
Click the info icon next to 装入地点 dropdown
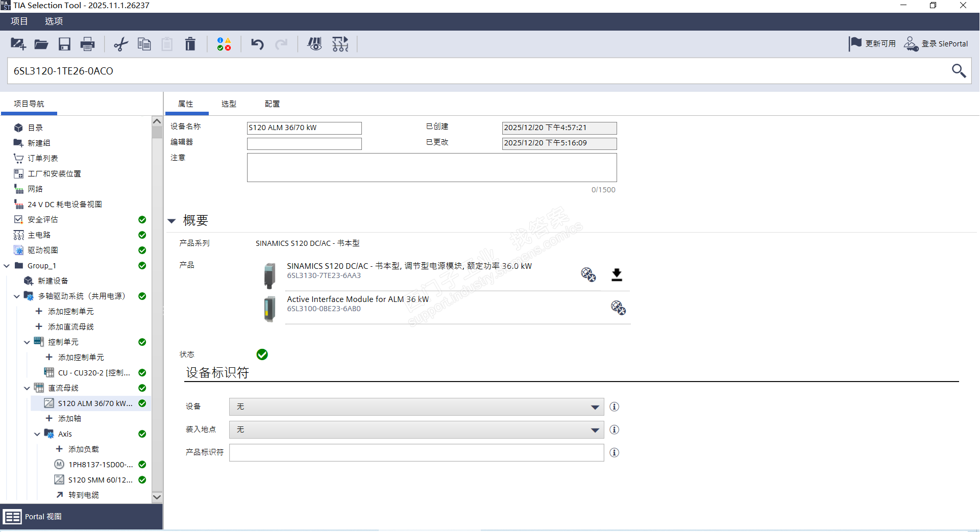615,429
